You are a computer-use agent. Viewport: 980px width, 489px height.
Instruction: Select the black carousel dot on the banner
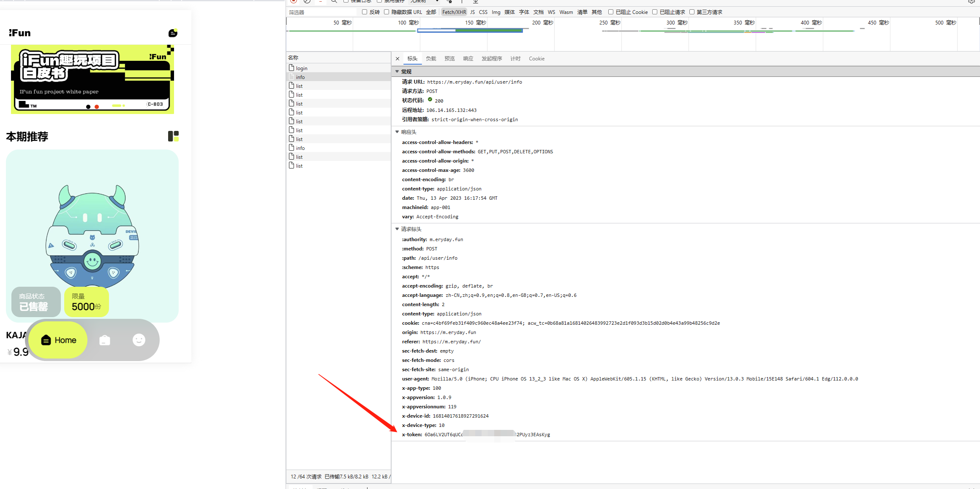pyautogui.click(x=88, y=107)
